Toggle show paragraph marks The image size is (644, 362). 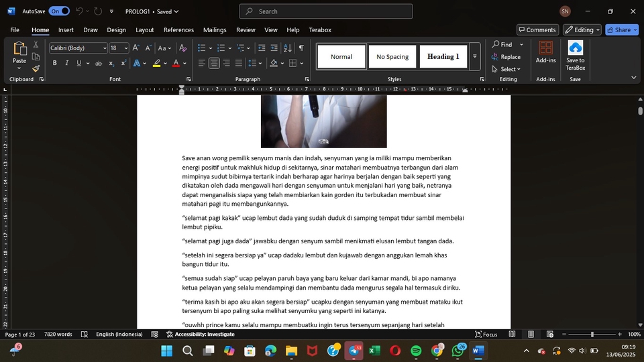point(301,48)
